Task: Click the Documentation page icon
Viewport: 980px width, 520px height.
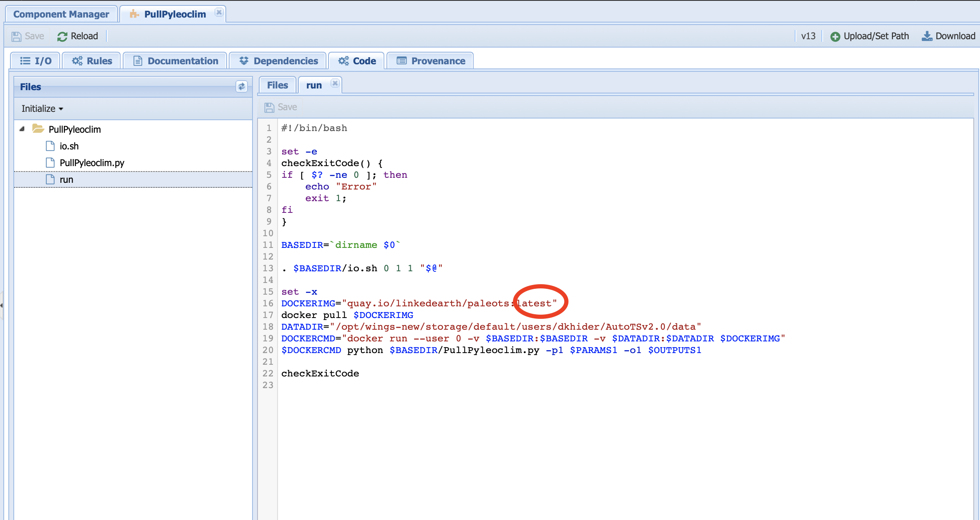Action: [x=138, y=61]
